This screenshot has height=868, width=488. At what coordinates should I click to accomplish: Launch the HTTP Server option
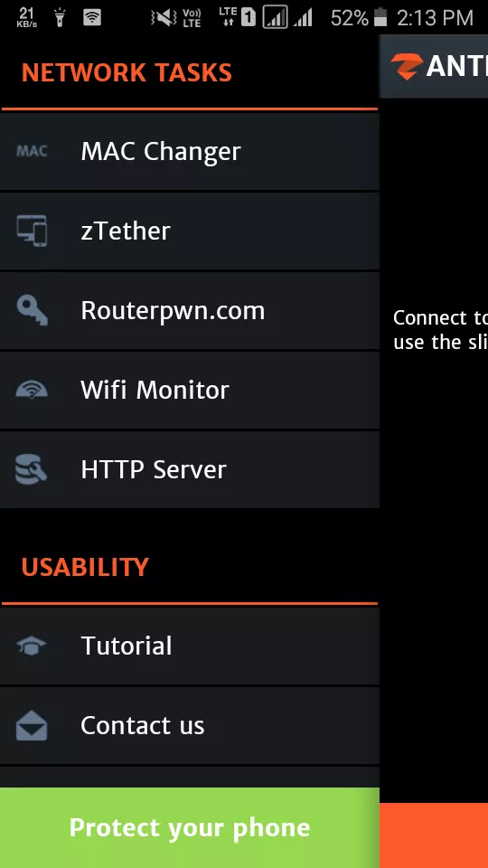(x=190, y=469)
